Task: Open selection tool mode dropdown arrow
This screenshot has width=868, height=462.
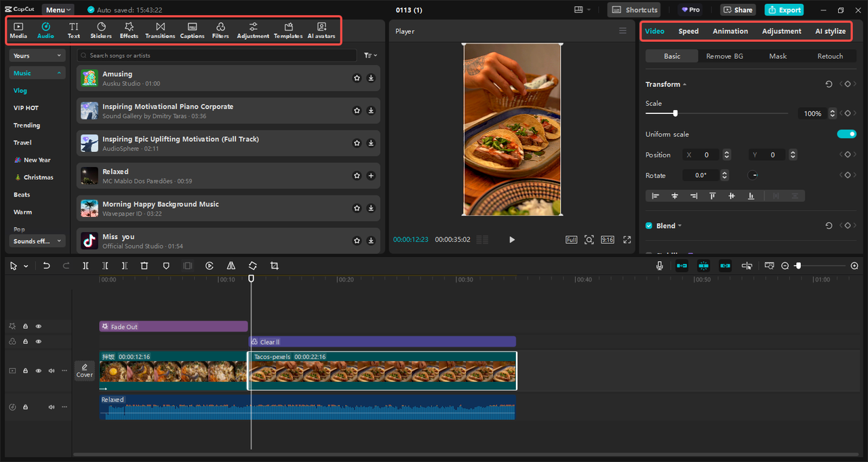Action: click(26, 266)
